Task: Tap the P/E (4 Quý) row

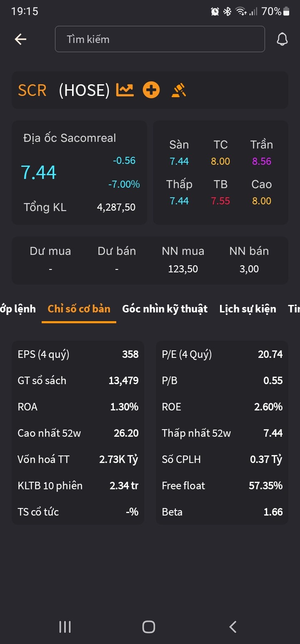Action: click(222, 355)
